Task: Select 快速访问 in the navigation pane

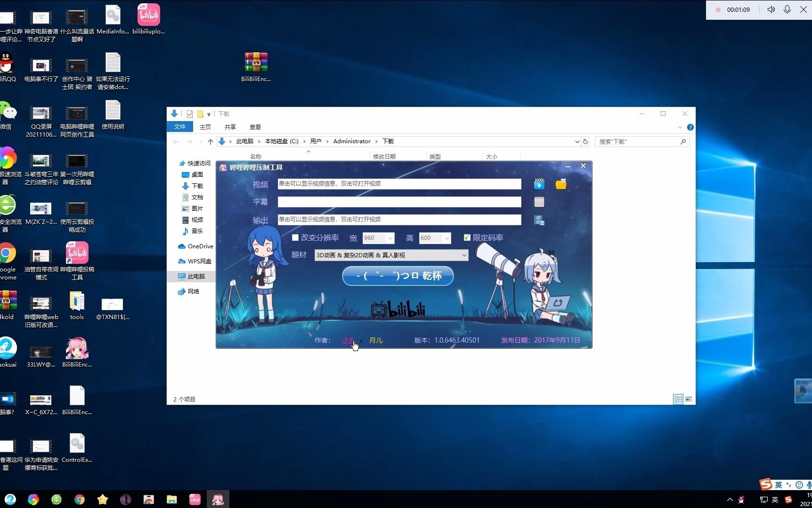Action: pos(195,164)
